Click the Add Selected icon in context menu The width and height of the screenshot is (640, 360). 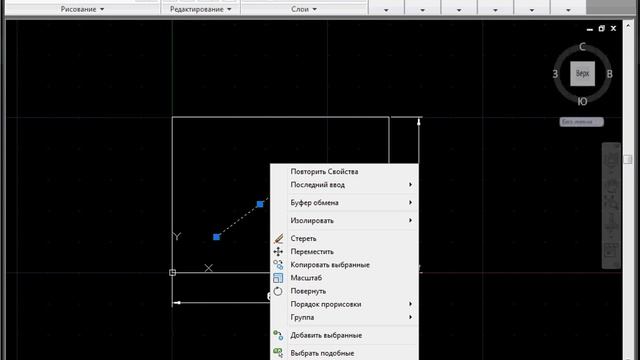278,335
